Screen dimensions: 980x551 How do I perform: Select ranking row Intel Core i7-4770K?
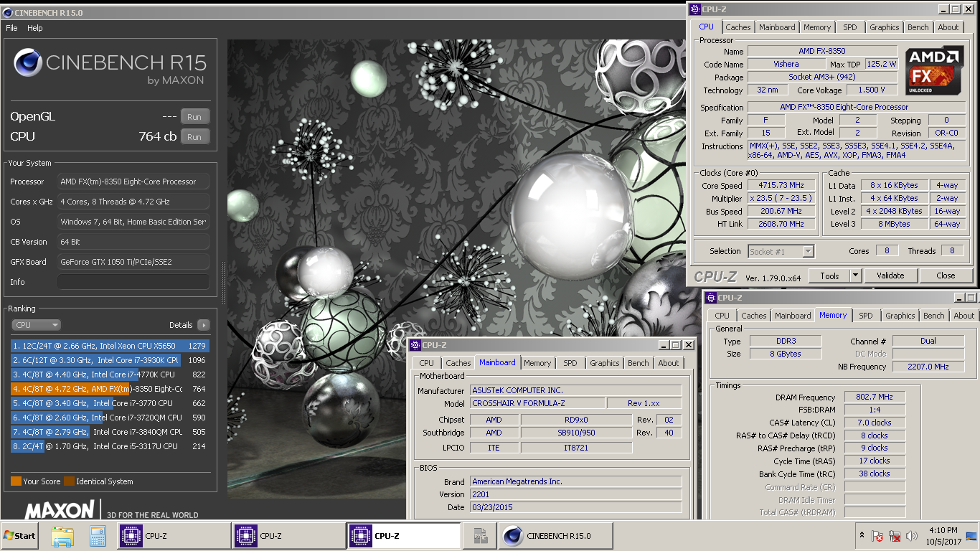110,375
